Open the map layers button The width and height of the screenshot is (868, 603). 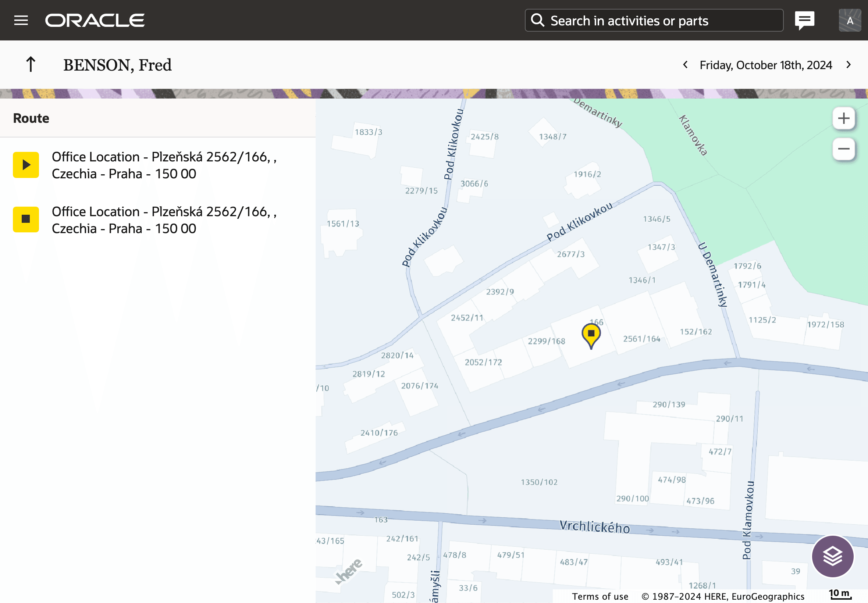832,556
